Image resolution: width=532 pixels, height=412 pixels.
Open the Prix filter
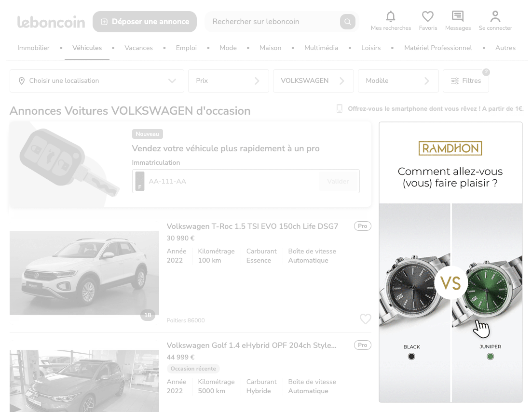[x=228, y=81]
